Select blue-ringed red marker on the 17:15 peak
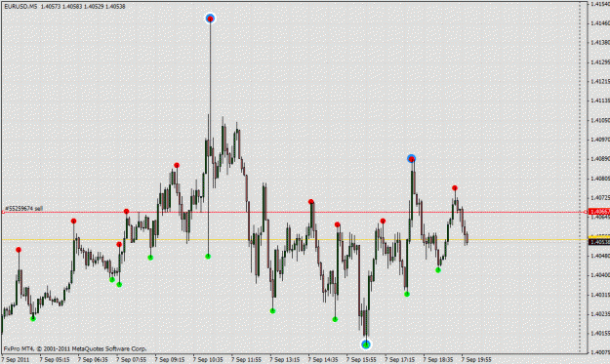The width and height of the screenshot is (610, 364). (x=411, y=159)
